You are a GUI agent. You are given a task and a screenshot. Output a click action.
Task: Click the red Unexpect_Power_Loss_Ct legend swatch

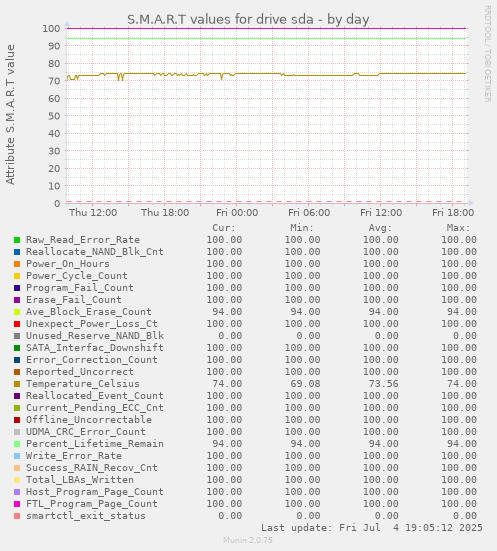[17, 324]
